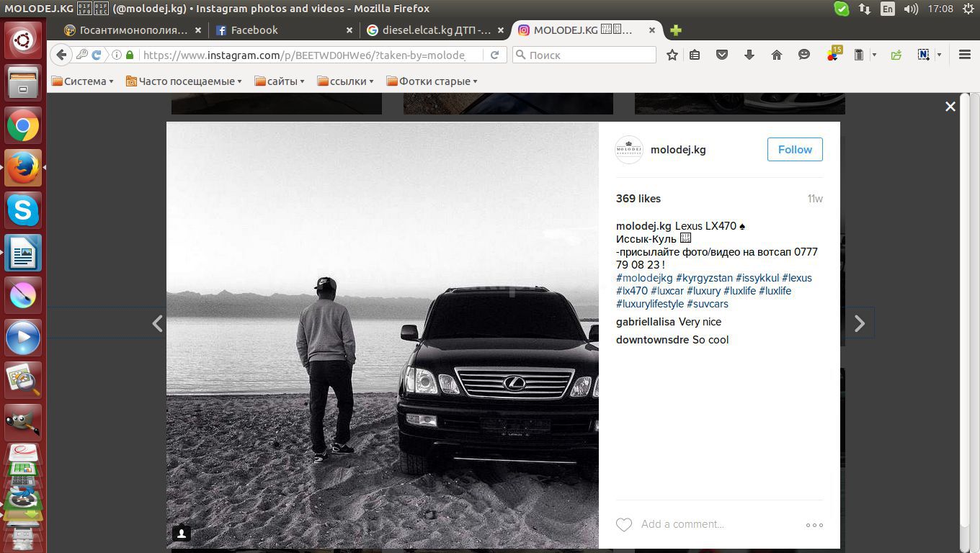Image resolution: width=980 pixels, height=553 pixels.
Task: Show tagged people icon on the photo
Action: tap(182, 534)
